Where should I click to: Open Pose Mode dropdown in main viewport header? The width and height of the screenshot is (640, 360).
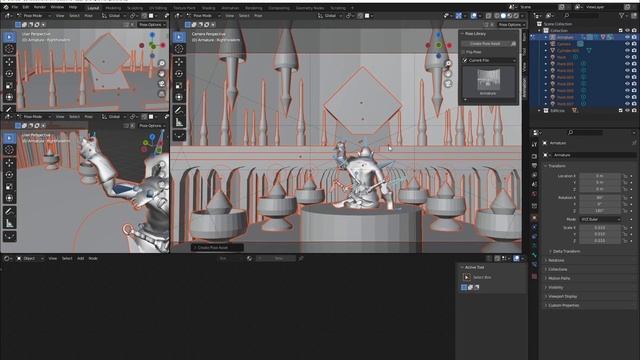203,16
